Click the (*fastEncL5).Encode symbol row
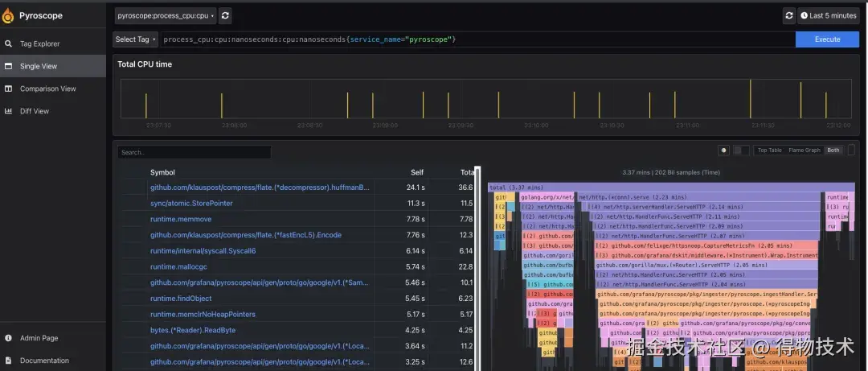The image size is (868, 371). click(246, 235)
